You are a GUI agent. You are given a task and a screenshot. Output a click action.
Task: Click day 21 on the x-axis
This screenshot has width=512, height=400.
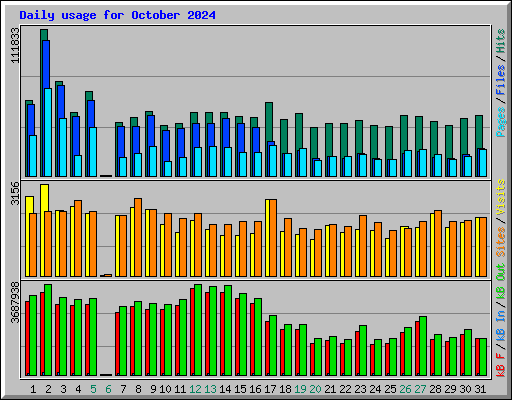[x=330, y=389]
